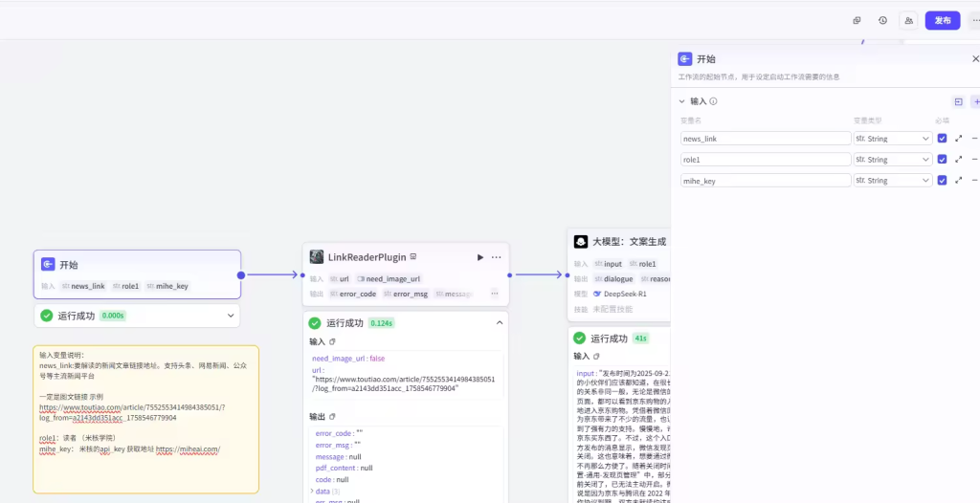Copy the LinkReaderPlugin 输入 result data
980x503 pixels.
332,341
